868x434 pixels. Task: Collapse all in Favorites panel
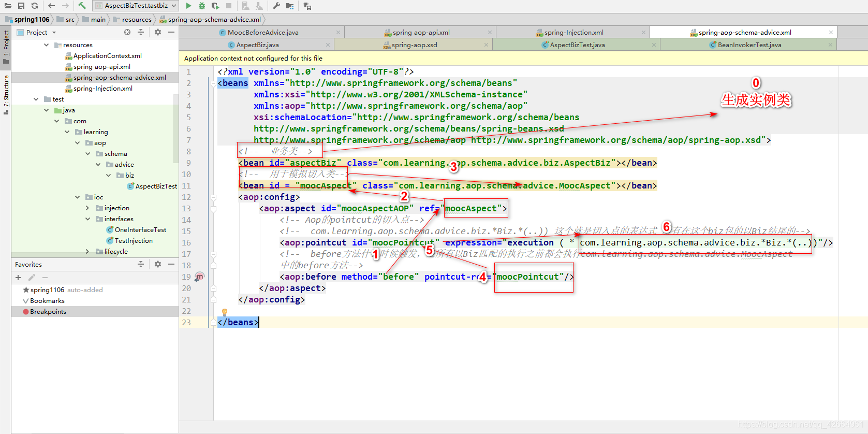coord(141,264)
